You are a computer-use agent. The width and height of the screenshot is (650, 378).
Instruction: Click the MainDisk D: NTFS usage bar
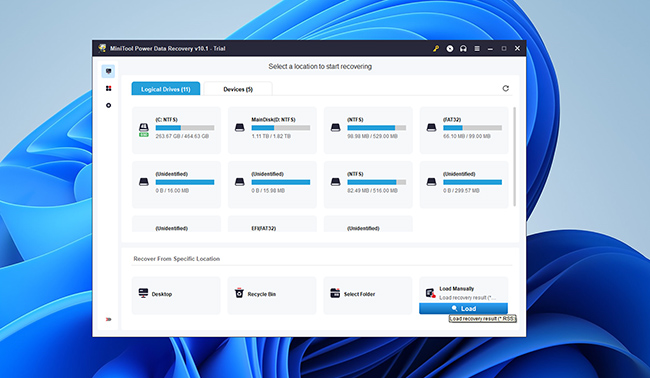(281, 128)
